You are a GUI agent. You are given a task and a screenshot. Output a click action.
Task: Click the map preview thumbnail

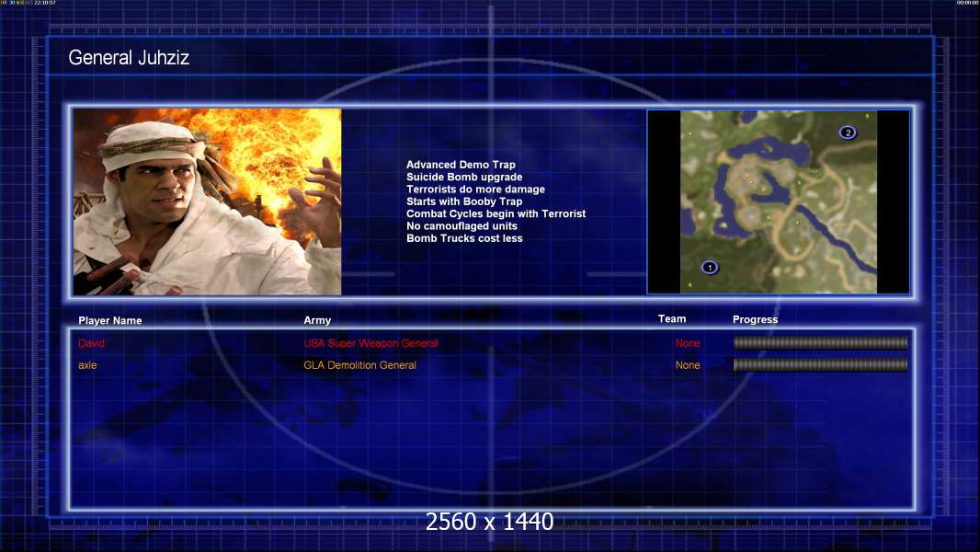[779, 201]
